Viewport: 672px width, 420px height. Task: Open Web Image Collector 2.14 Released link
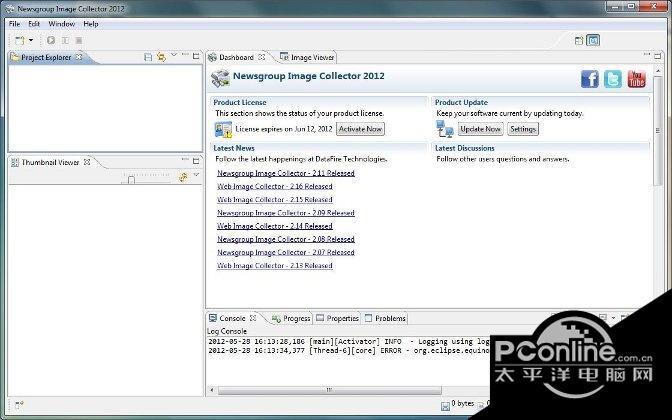[x=275, y=226]
